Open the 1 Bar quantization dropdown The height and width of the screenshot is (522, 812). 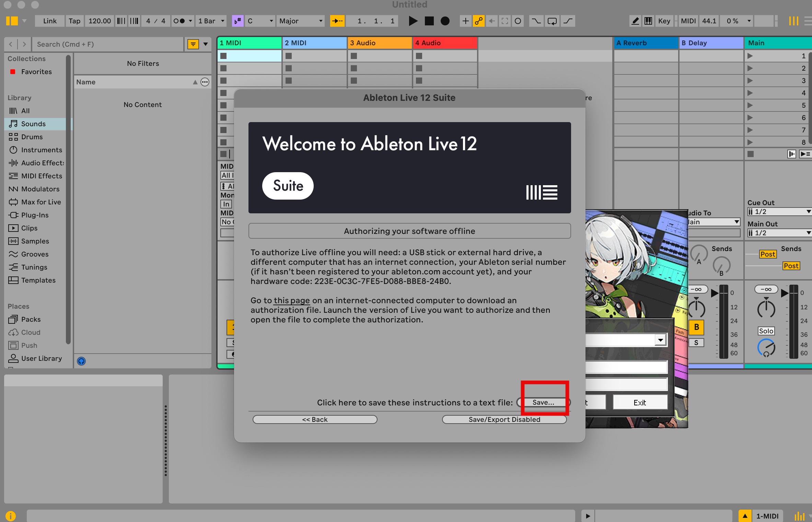[211, 21]
